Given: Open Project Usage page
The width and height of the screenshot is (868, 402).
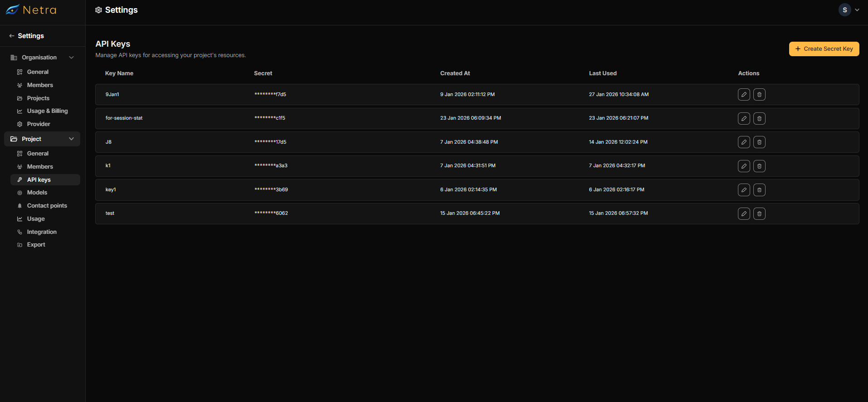Looking at the screenshot, I should click(x=36, y=219).
